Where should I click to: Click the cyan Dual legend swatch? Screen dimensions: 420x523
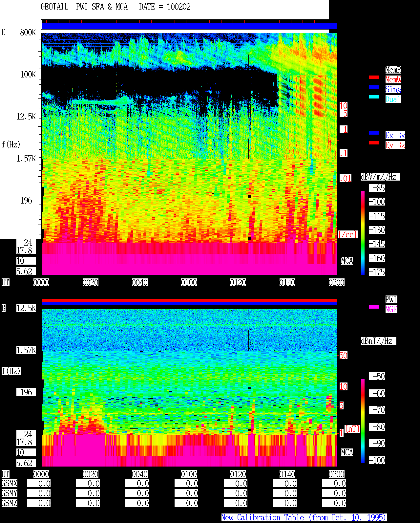(374, 97)
